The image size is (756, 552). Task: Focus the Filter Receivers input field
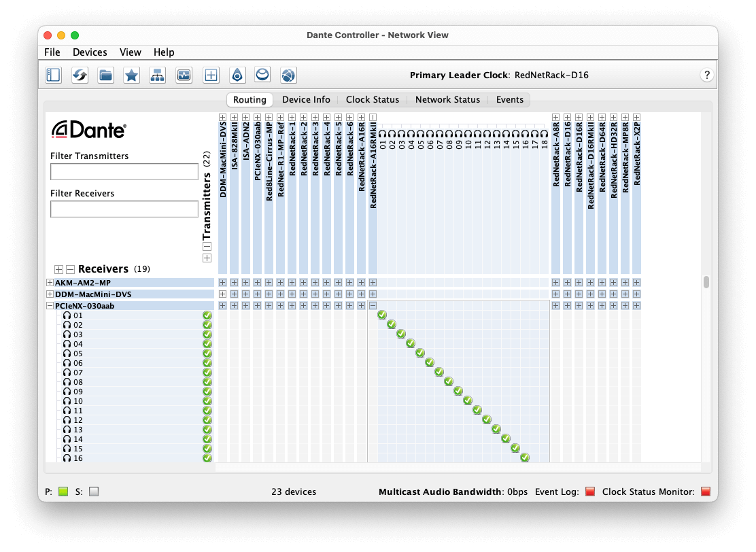click(x=124, y=209)
